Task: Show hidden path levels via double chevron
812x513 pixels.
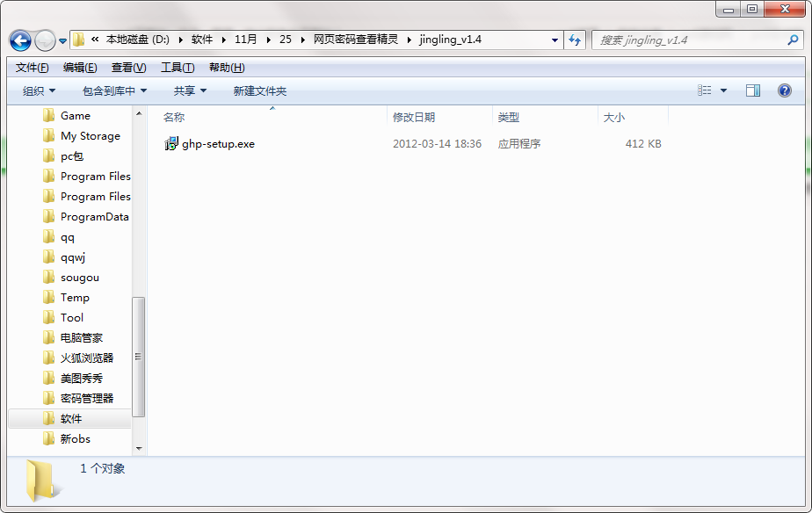Action: point(95,40)
